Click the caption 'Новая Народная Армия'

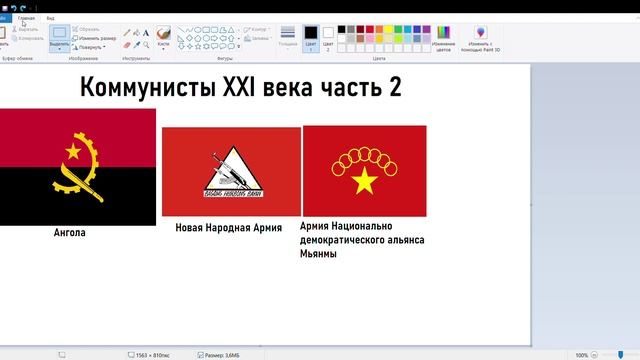[229, 228]
